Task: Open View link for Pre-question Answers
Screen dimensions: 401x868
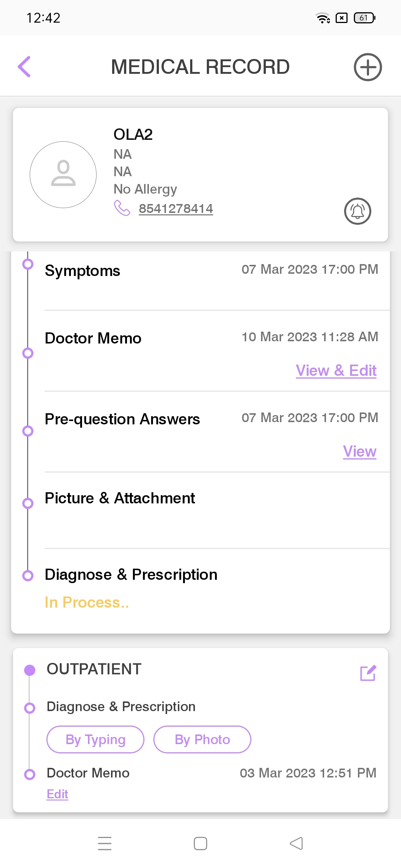Action: pos(359,451)
